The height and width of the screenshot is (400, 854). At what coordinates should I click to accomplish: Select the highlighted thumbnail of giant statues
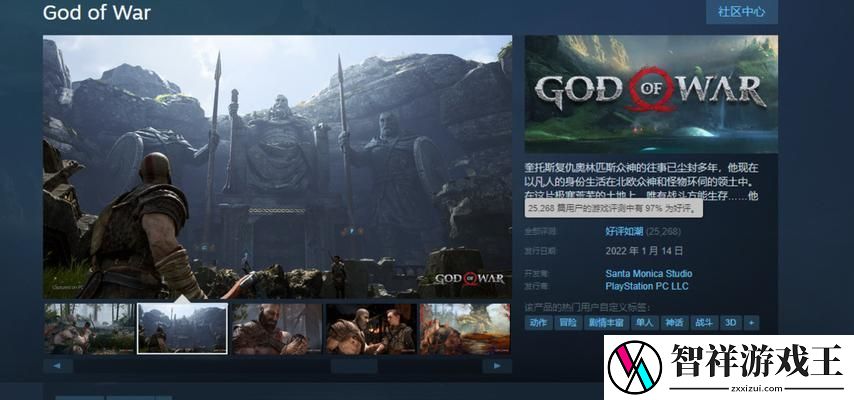click(182, 329)
